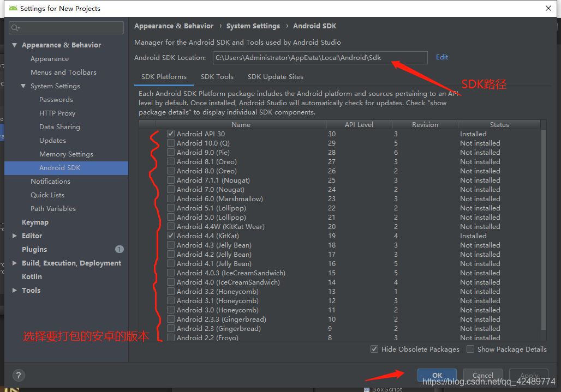561x392 pixels.
Task: Select HTTP Proxy in settings tree
Action: [x=57, y=113]
